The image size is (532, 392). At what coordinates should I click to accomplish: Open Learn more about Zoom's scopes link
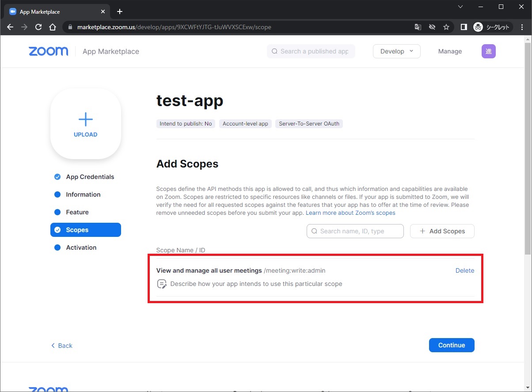point(350,213)
